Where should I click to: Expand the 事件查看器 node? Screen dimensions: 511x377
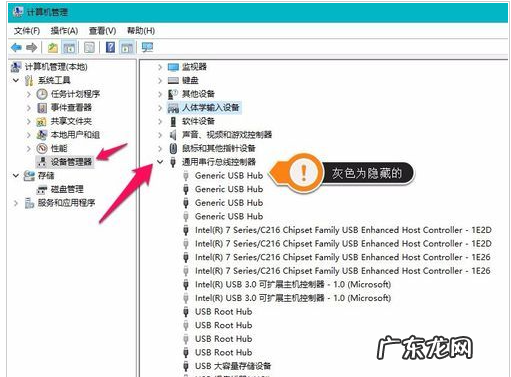tap(29, 108)
